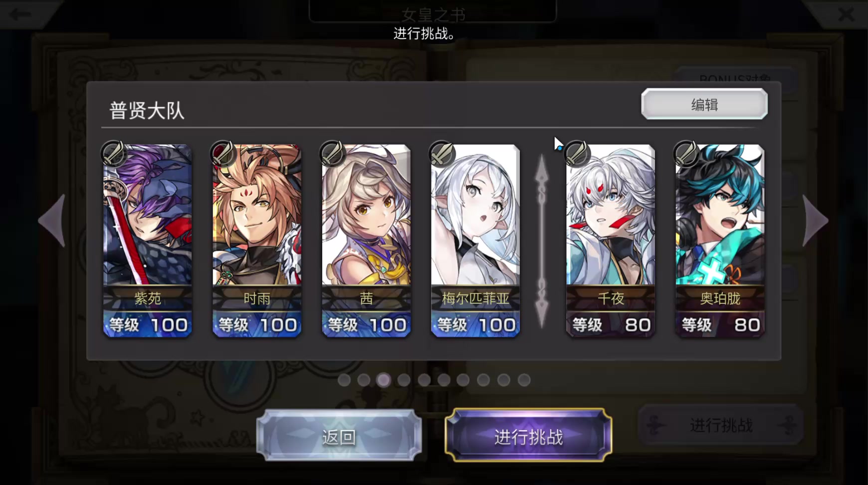
Task: Select the first team page dot
Action: tap(344, 380)
